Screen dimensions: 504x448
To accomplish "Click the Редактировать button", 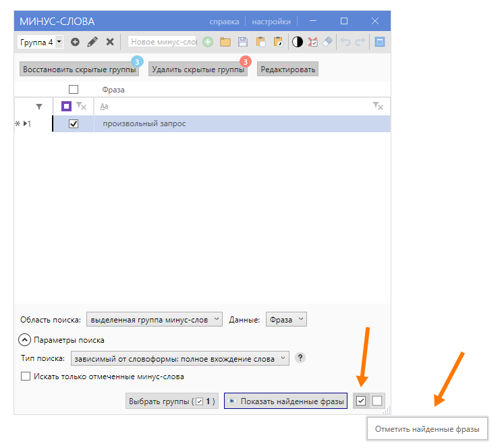I will click(287, 69).
